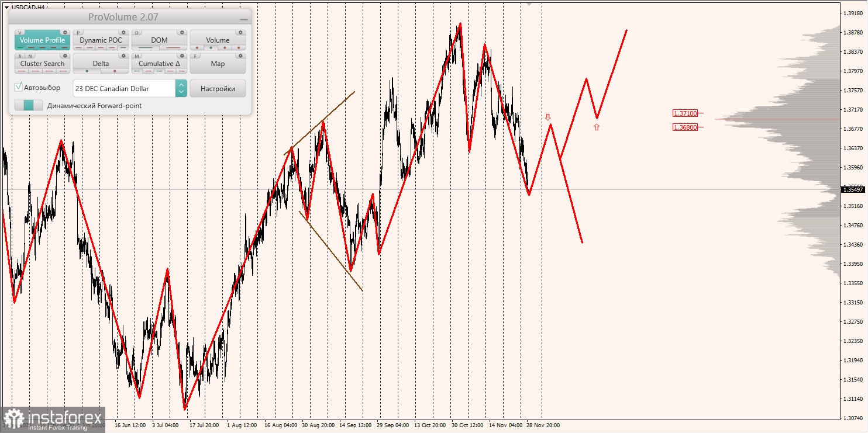
Task: Open Настройки settings button
Action: (218, 88)
